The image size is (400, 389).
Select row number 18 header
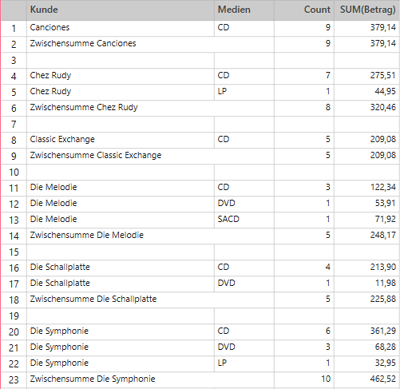point(14,300)
